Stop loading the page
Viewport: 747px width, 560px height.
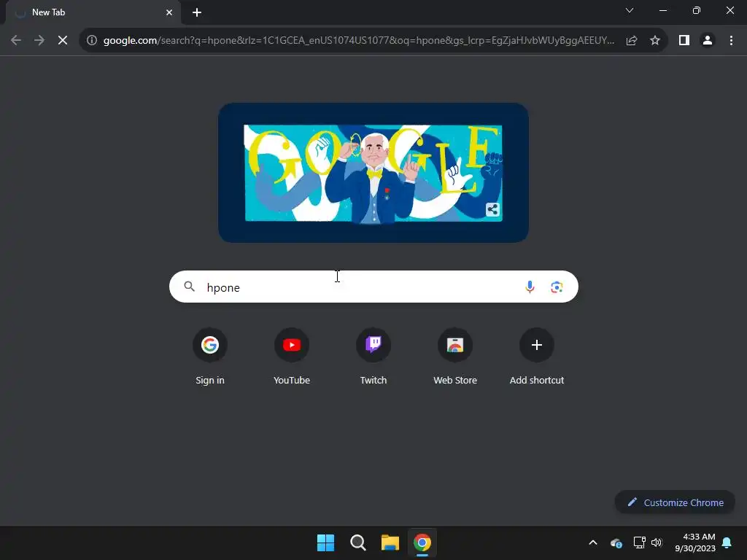point(63,41)
